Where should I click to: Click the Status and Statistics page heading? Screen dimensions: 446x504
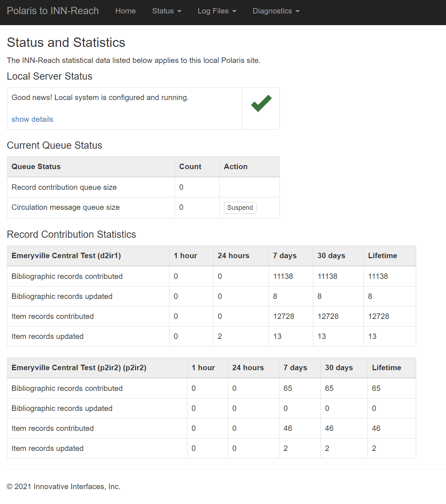[66, 43]
